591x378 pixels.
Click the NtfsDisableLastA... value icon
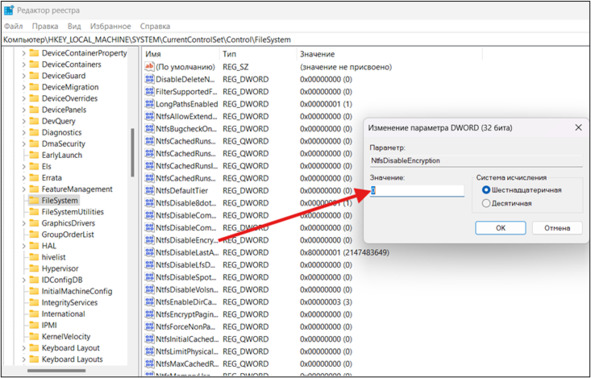pos(150,253)
